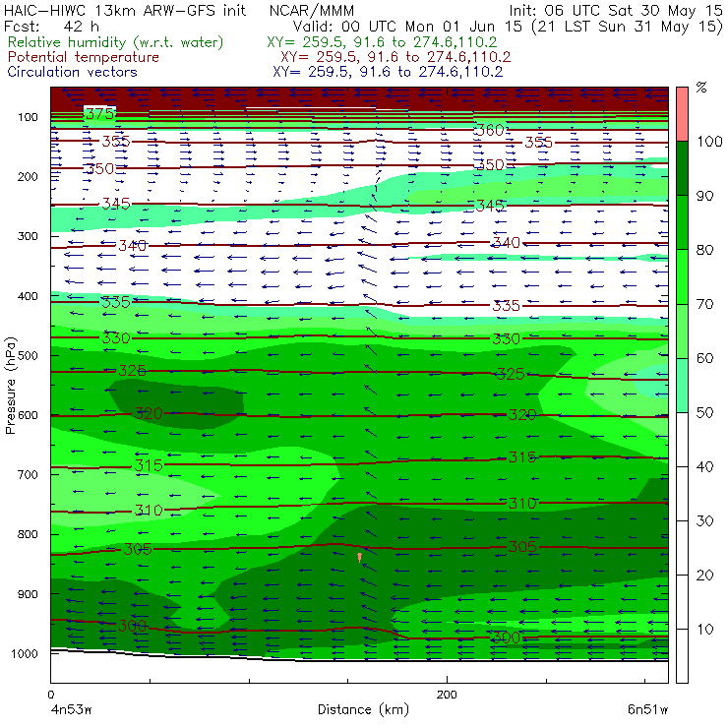The width and height of the screenshot is (728, 728).
Task: Choose the 70–80 bright green colorbar segment
Action: coord(682,276)
